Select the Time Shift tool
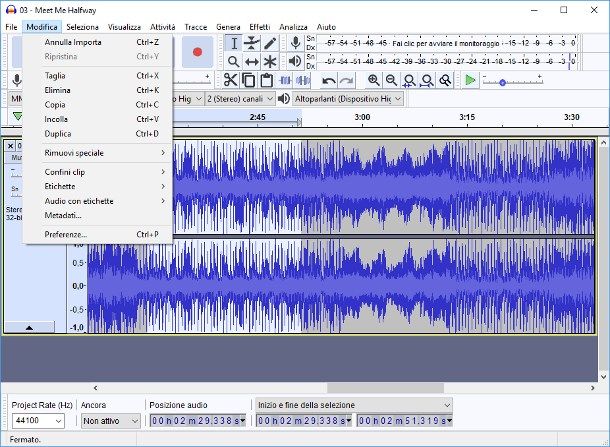This screenshot has height=447, width=610. pos(252,61)
